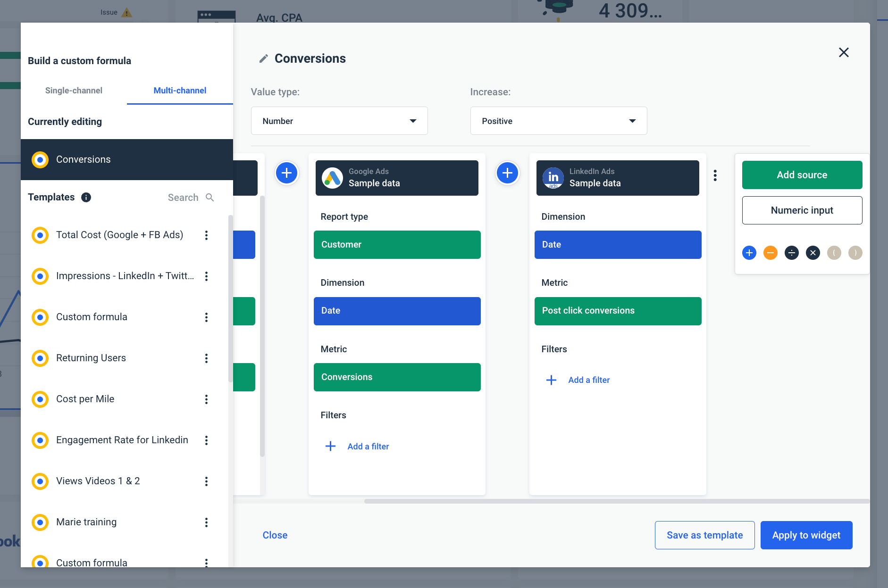
Task: Open the Value type dropdown
Action: (339, 121)
